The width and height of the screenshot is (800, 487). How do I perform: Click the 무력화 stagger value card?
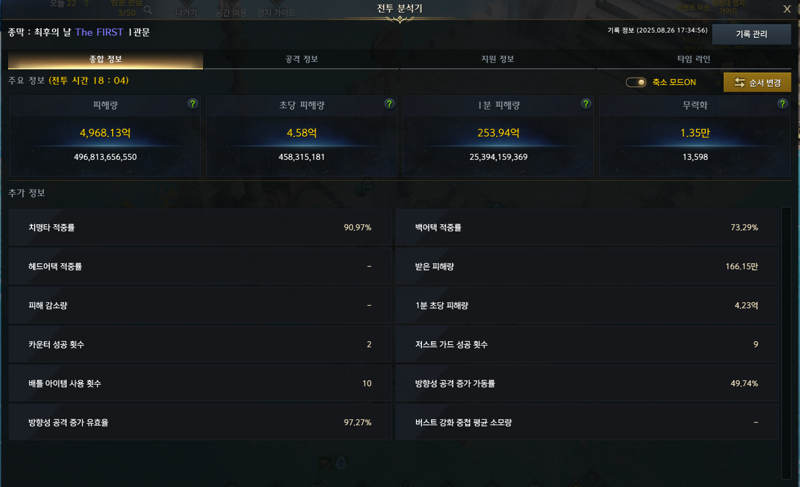coord(695,136)
